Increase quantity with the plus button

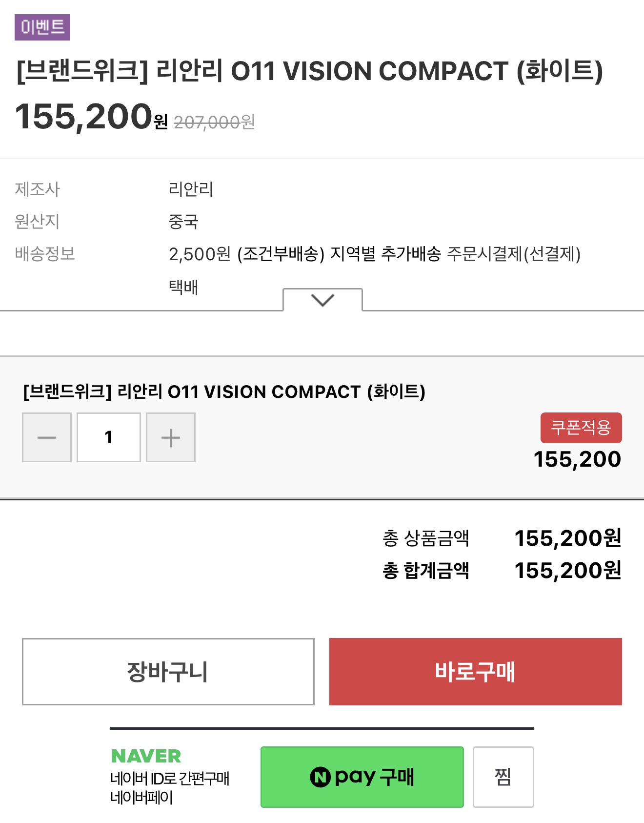pyautogui.click(x=171, y=437)
